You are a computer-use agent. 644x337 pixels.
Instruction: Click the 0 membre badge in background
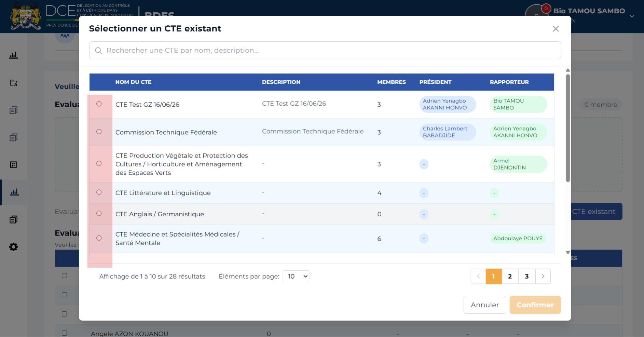tap(601, 105)
